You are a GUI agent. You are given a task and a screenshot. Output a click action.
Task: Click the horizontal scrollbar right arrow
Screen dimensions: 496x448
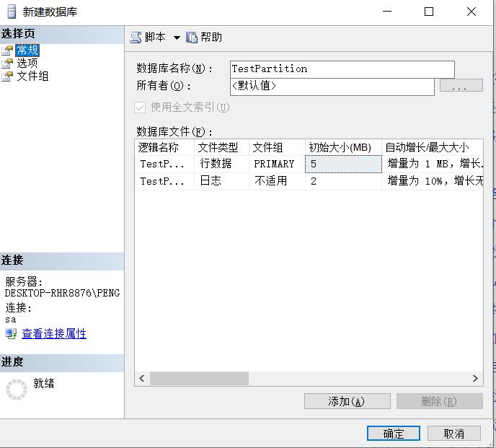click(x=475, y=379)
